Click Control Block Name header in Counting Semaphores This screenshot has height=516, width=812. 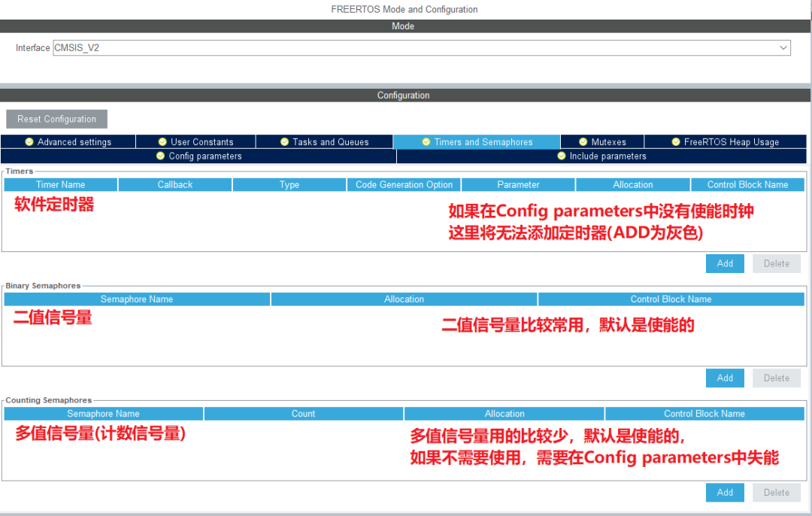click(x=704, y=414)
